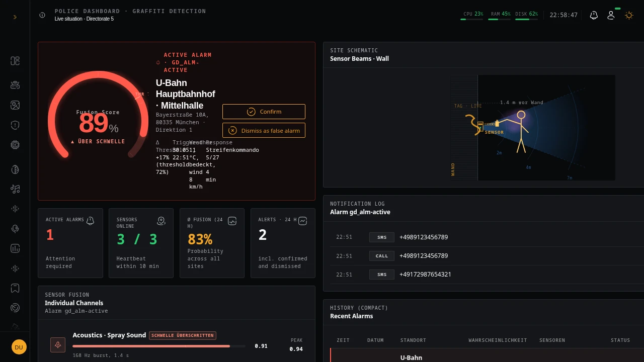644x362 pixels.
Task: Select the SMS entry +49172987654321
Action: pyautogui.click(x=487, y=275)
